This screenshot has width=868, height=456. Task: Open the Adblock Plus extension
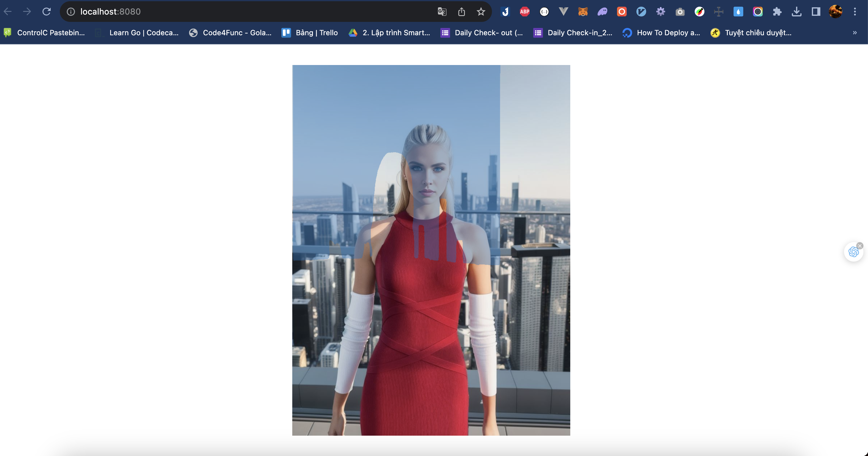[525, 12]
